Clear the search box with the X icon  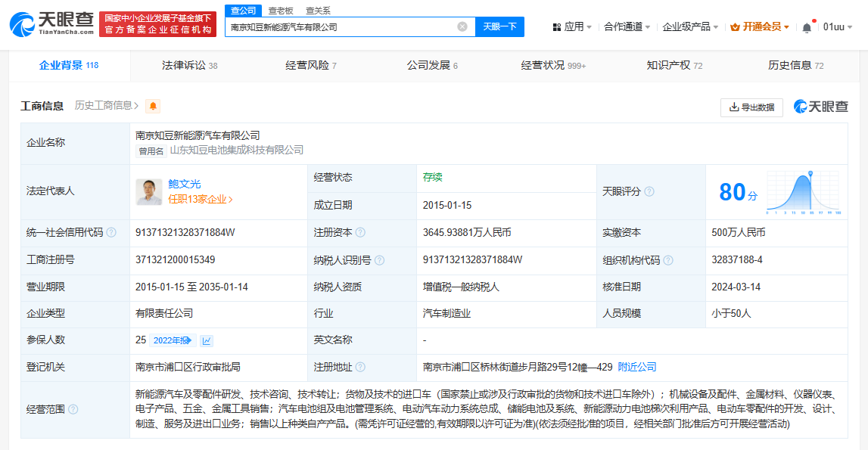(x=462, y=26)
